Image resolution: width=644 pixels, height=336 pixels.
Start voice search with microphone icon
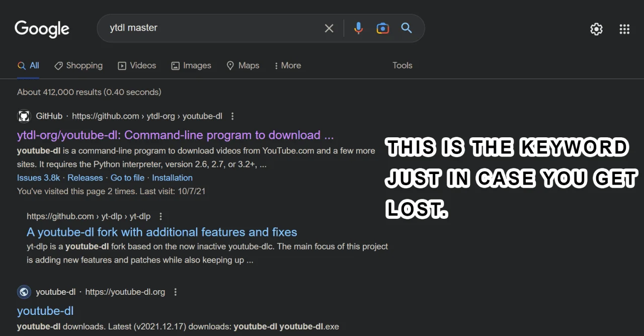358,28
